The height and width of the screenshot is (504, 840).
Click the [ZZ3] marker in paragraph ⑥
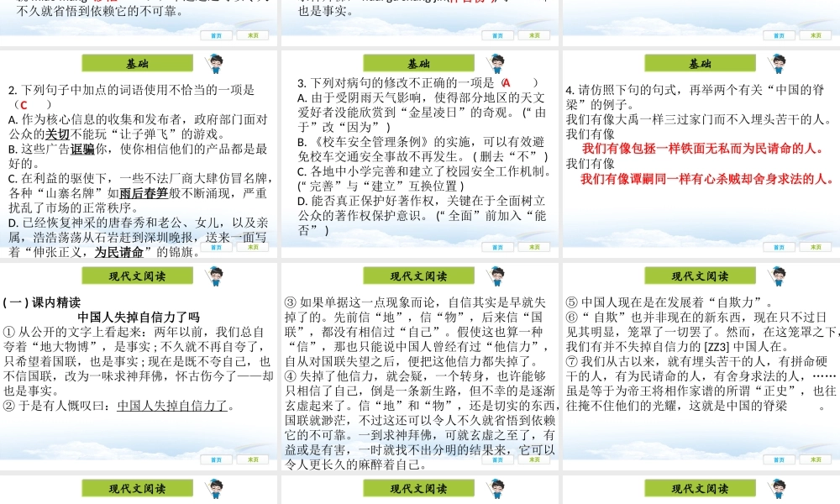tap(718, 347)
